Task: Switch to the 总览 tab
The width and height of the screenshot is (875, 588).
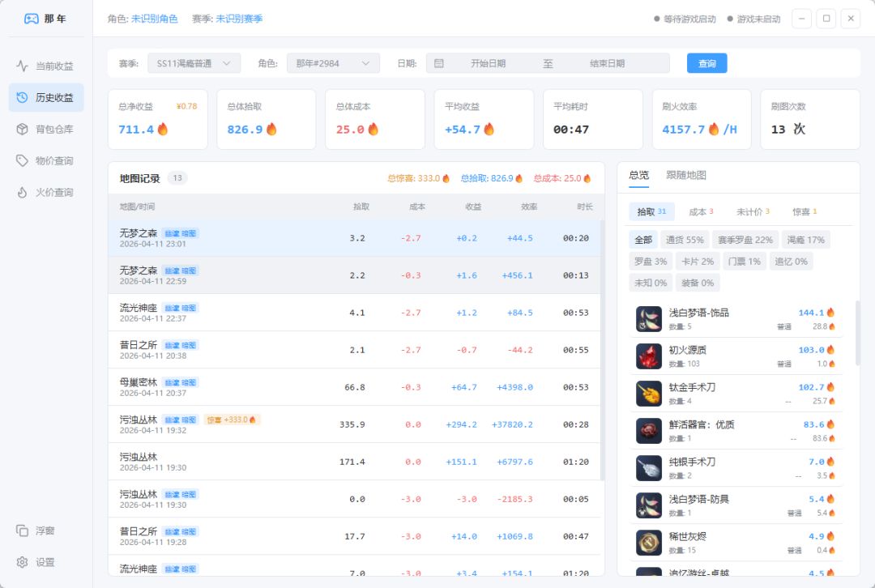Action: 639,175
